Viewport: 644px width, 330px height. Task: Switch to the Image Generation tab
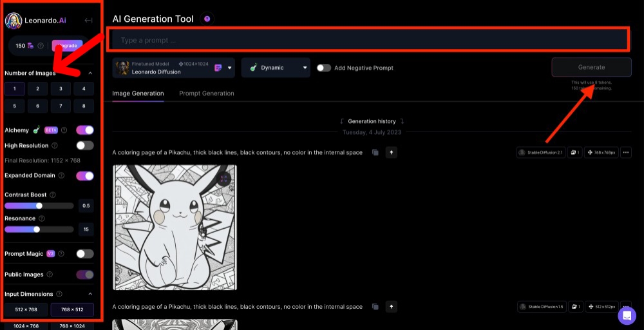point(138,93)
